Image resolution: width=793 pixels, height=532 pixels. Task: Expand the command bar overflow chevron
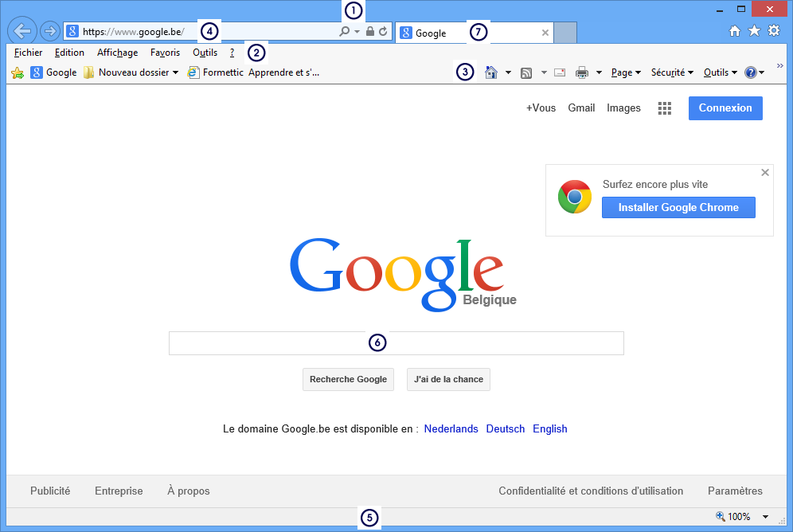point(779,66)
